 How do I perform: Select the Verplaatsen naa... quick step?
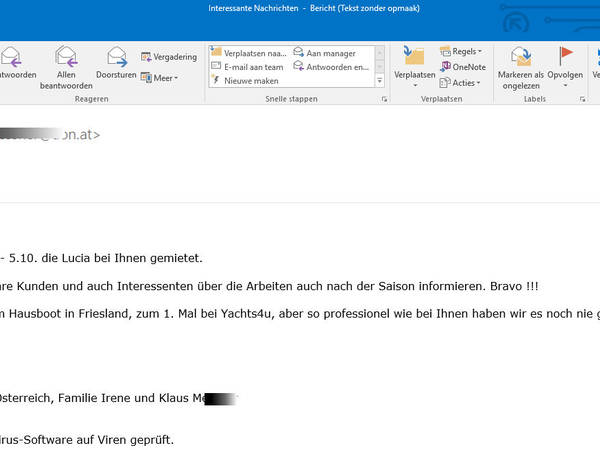click(248, 53)
